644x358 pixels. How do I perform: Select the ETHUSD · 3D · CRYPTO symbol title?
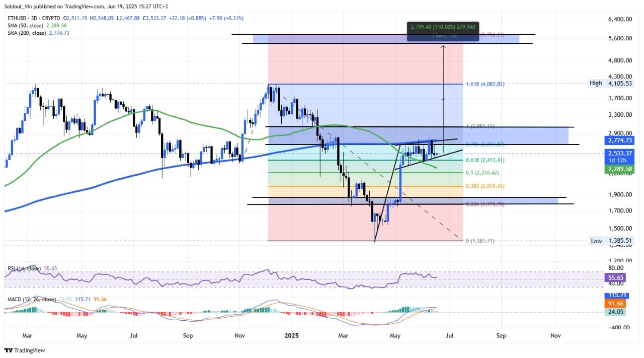point(34,19)
